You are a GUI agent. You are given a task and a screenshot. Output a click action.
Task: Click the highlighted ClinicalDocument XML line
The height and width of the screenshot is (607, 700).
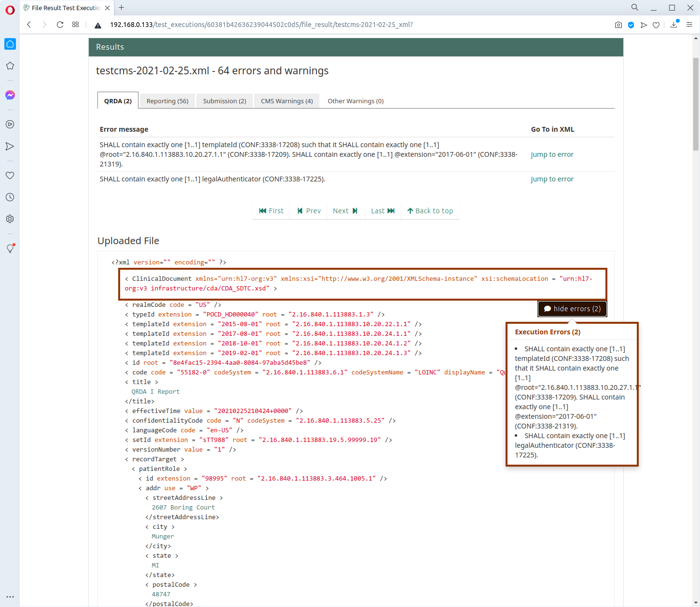tap(363, 284)
